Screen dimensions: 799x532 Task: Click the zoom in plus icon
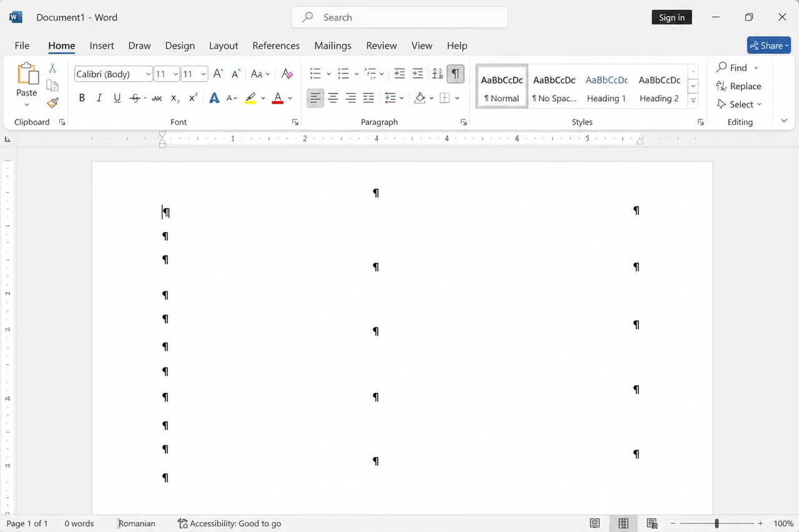[x=760, y=523]
